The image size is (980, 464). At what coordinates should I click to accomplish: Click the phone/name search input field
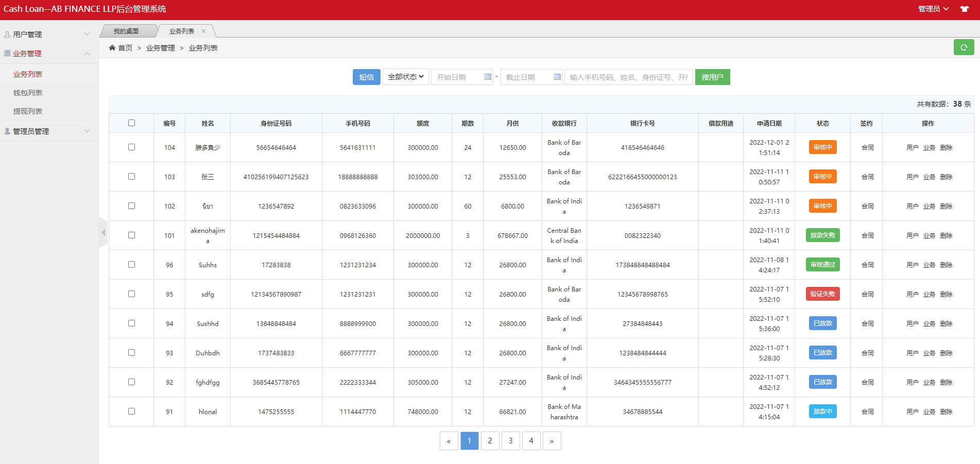[628, 77]
